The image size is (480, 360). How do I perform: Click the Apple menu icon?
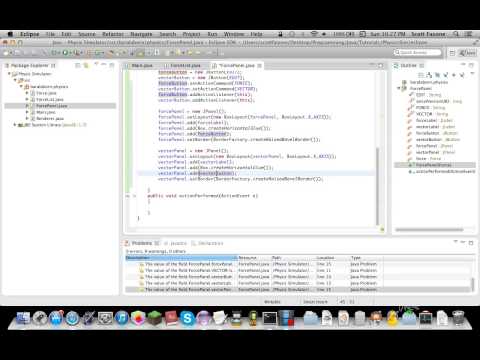click(x=10, y=34)
